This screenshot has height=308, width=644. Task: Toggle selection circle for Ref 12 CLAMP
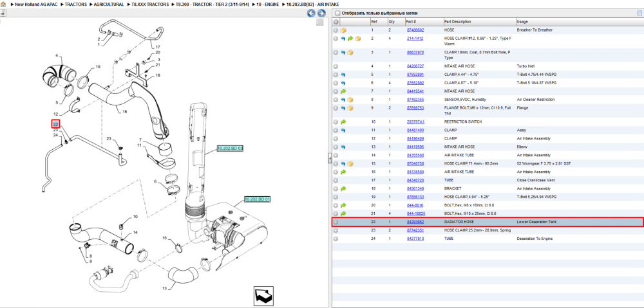[336, 139]
